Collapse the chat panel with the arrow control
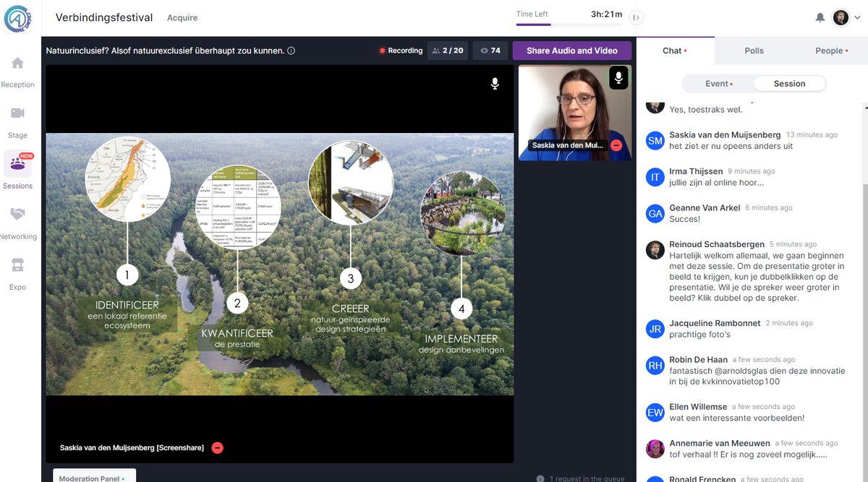The width and height of the screenshot is (868, 482). 637,19
